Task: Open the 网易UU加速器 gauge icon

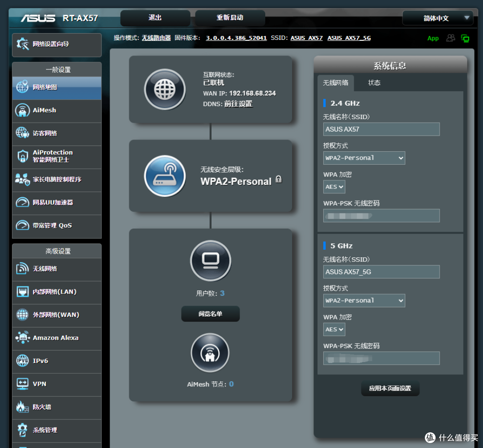Action: (22, 202)
